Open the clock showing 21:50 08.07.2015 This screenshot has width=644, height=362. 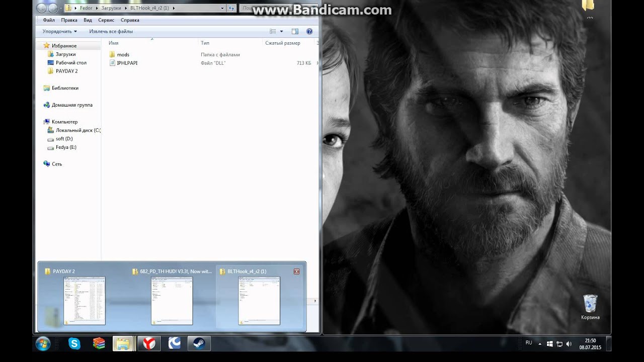[x=590, y=344]
